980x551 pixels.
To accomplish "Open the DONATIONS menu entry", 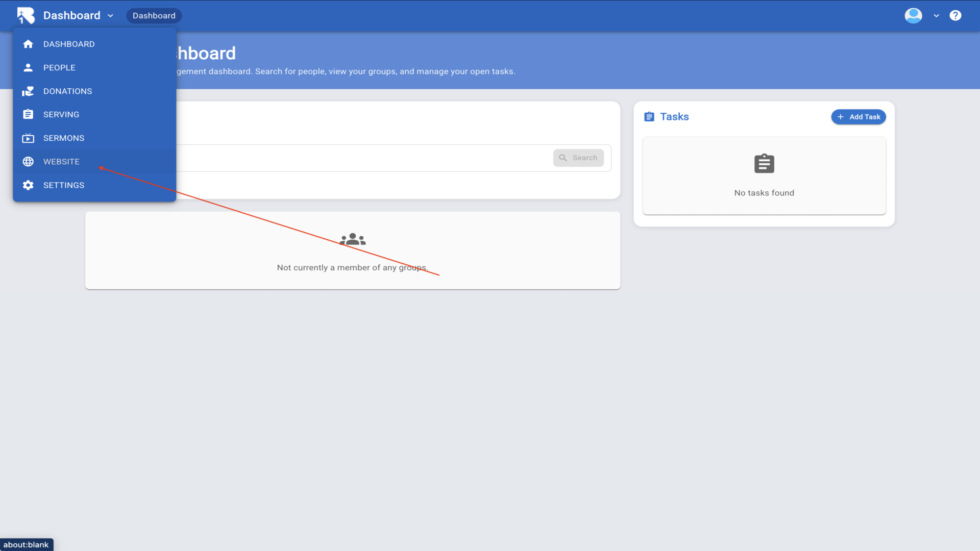I will tap(67, 91).
